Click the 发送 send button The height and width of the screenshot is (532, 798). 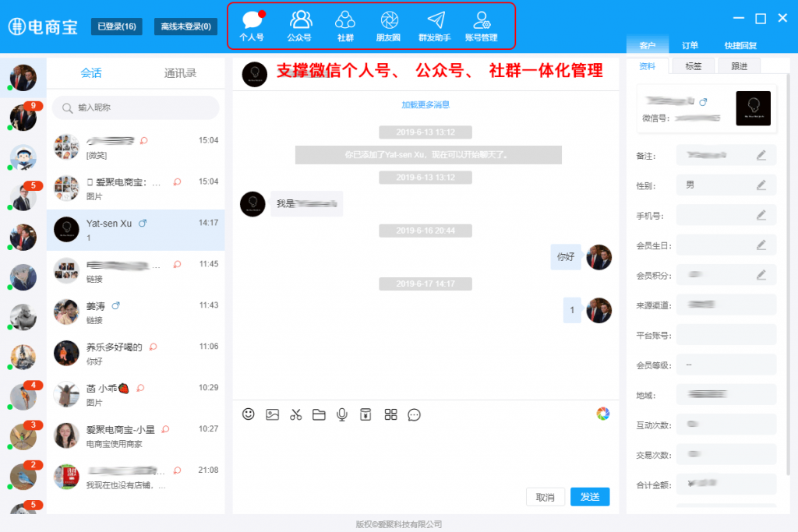click(590, 497)
